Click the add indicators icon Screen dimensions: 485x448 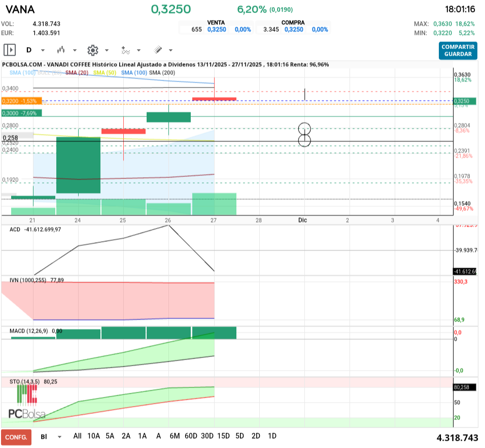point(125,50)
